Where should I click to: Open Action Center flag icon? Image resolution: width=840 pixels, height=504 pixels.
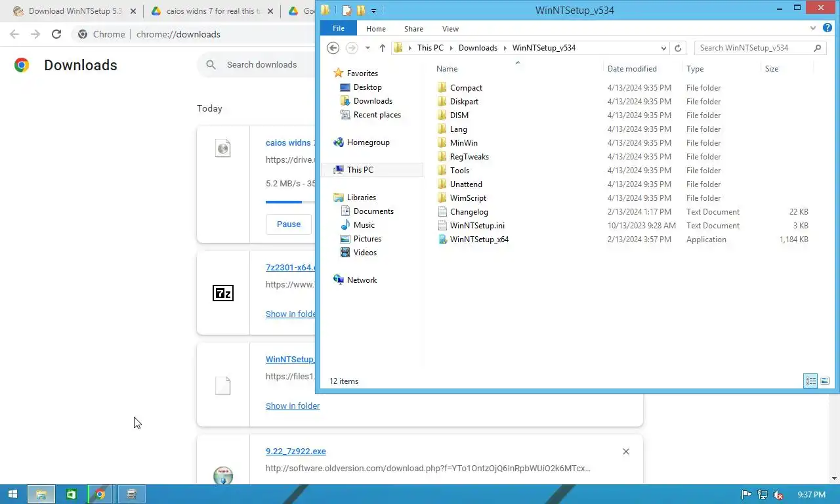tap(746, 495)
